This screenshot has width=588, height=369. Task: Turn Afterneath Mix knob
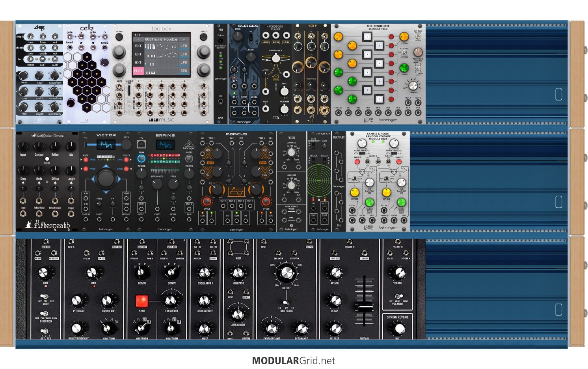pos(71,147)
